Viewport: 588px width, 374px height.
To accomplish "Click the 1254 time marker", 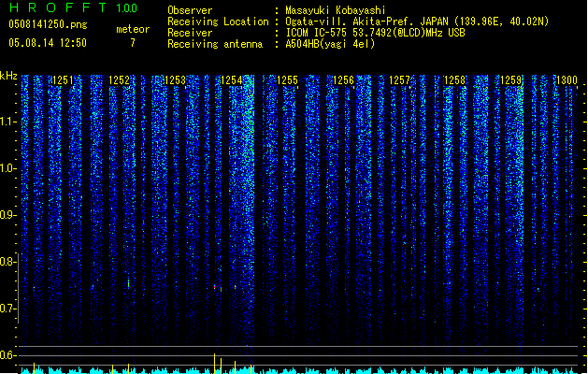I will coord(232,80).
